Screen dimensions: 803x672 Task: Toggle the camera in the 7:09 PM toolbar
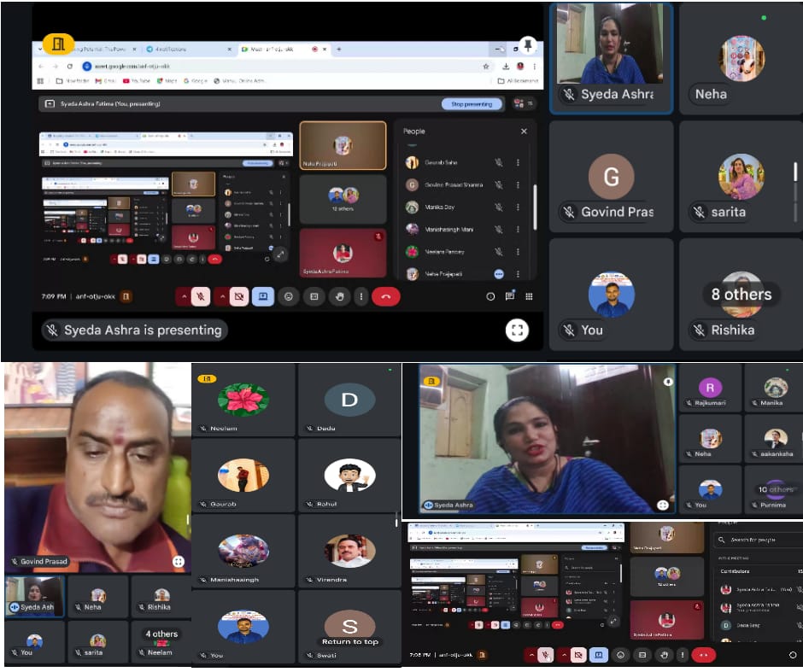click(240, 296)
